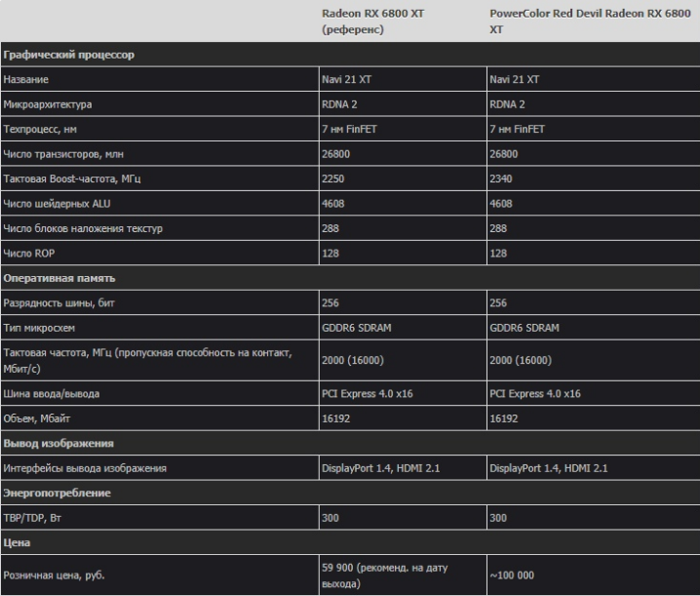Screen dimensions: 700x596
Task: Click the "TBP/TDP, Вт" row label
Action: click(x=32, y=518)
